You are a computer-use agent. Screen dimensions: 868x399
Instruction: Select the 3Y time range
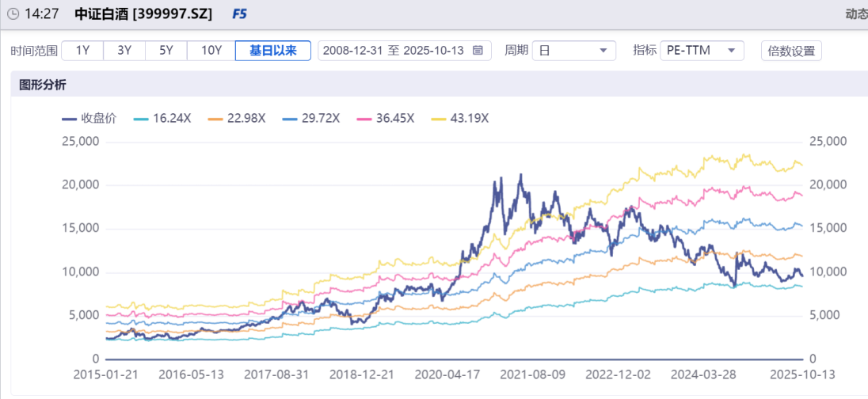(124, 51)
